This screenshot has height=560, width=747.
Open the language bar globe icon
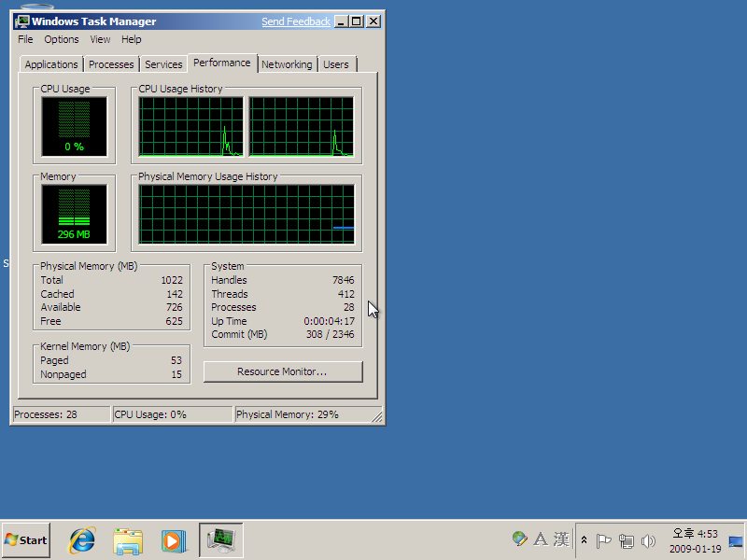(x=519, y=539)
